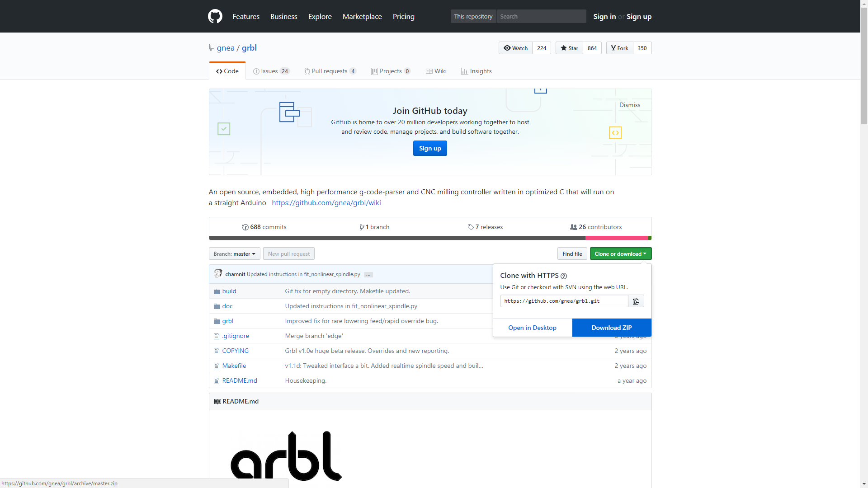The height and width of the screenshot is (488, 868).
Task: Collapse the Clone or download dropdown
Action: (x=620, y=254)
